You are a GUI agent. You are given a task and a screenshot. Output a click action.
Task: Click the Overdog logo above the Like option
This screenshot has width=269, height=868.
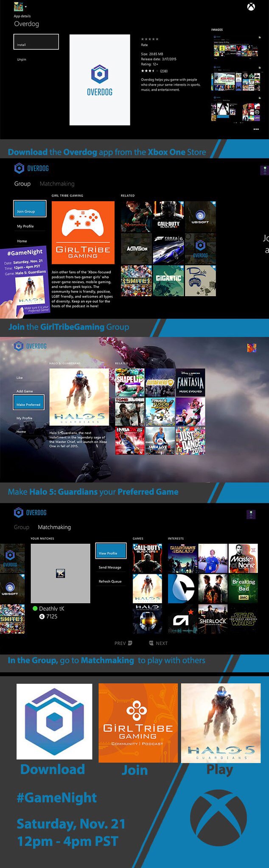[x=31, y=346]
